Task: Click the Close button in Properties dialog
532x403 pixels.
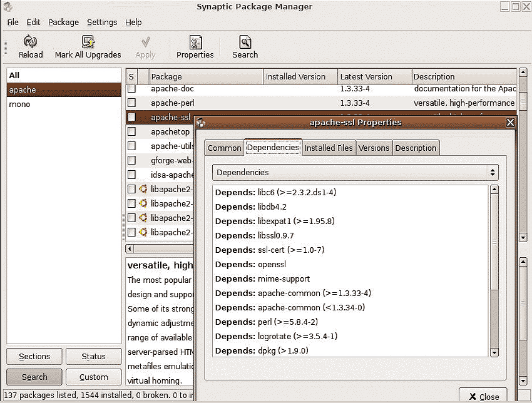Action: tap(483, 395)
